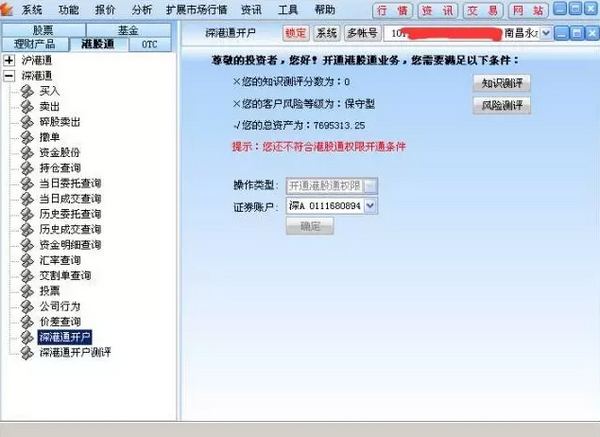Click the 确定 button
The height and width of the screenshot is (437, 600).
point(310,226)
